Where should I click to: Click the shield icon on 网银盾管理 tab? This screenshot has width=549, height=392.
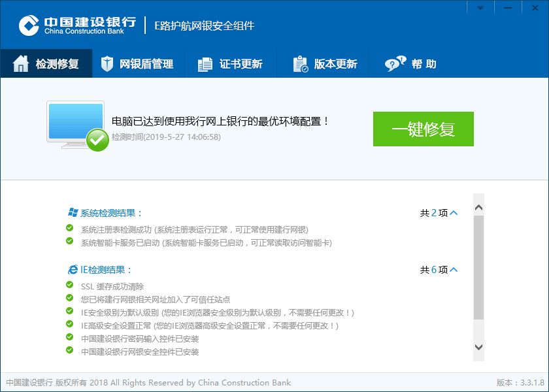(x=107, y=63)
